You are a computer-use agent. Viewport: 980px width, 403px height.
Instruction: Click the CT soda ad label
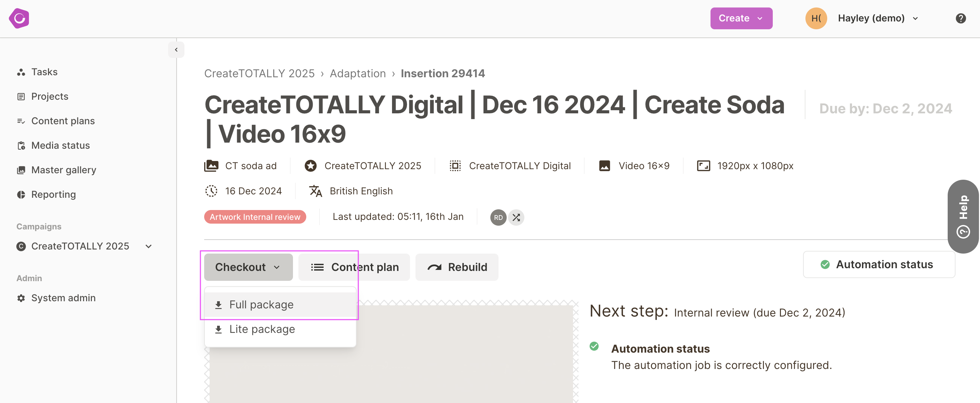[x=251, y=166]
